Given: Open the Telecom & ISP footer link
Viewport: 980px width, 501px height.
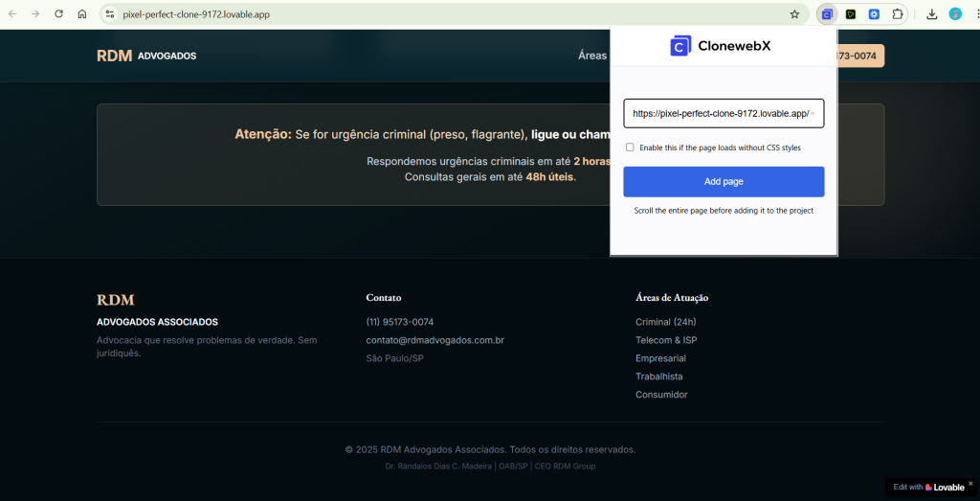Looking at the screenshot, I should point(666,340).
